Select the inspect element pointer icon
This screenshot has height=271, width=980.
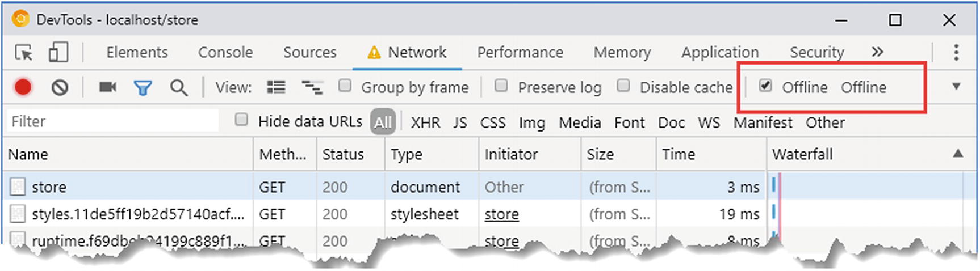click(x=24, y=53)
